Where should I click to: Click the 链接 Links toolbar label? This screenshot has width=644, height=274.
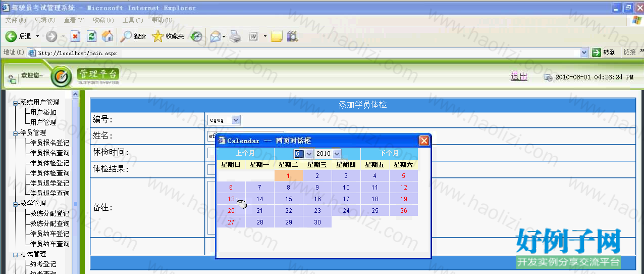tap(629, 53)
